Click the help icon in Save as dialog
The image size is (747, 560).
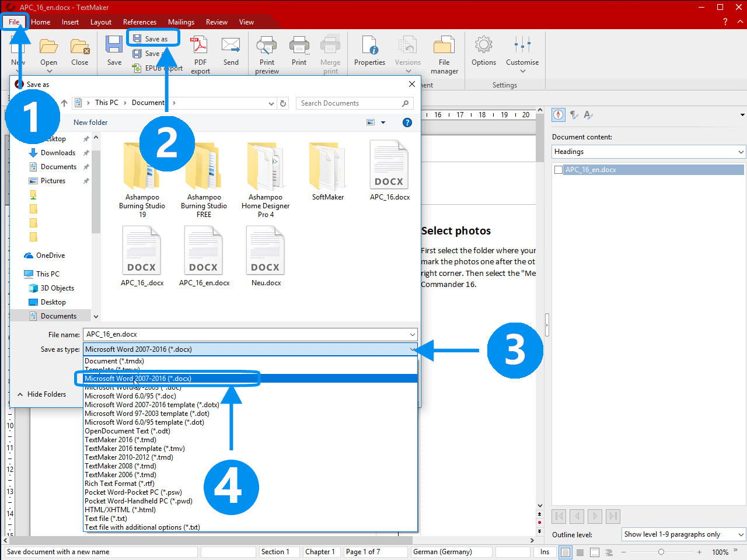coord(407,123)
